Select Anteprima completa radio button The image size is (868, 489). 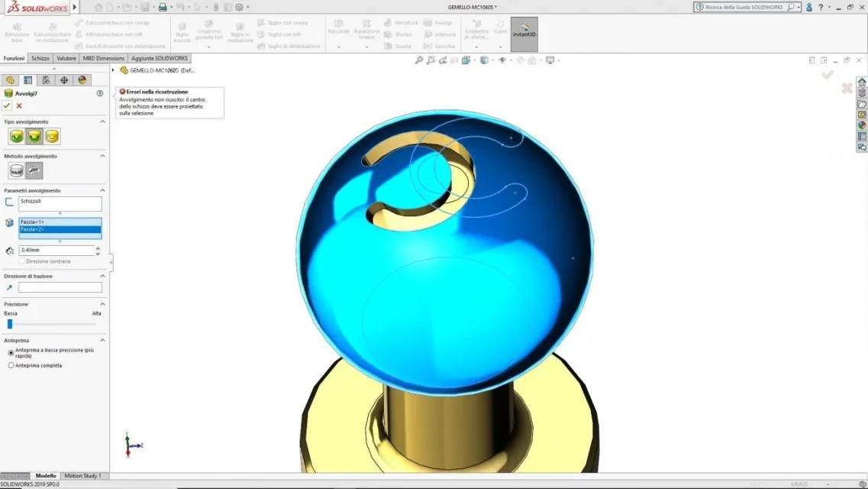pos(11,365)
